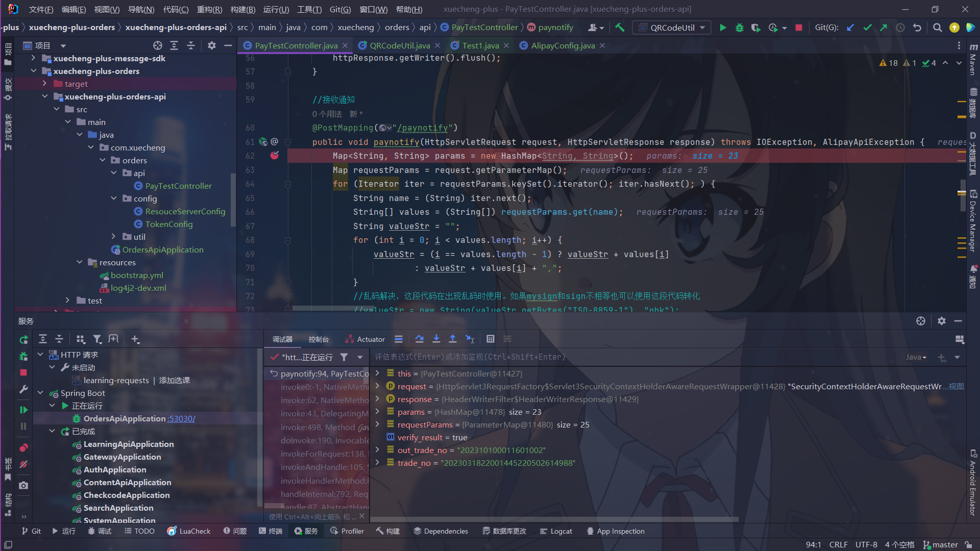Screen dimensions: 980x551
Task: Open Search Everywhere magnifier icon
Action: click(937, 28)
